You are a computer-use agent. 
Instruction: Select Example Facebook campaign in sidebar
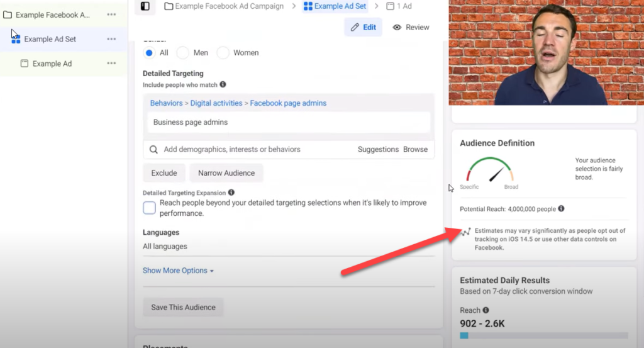[x=53, y=15]
